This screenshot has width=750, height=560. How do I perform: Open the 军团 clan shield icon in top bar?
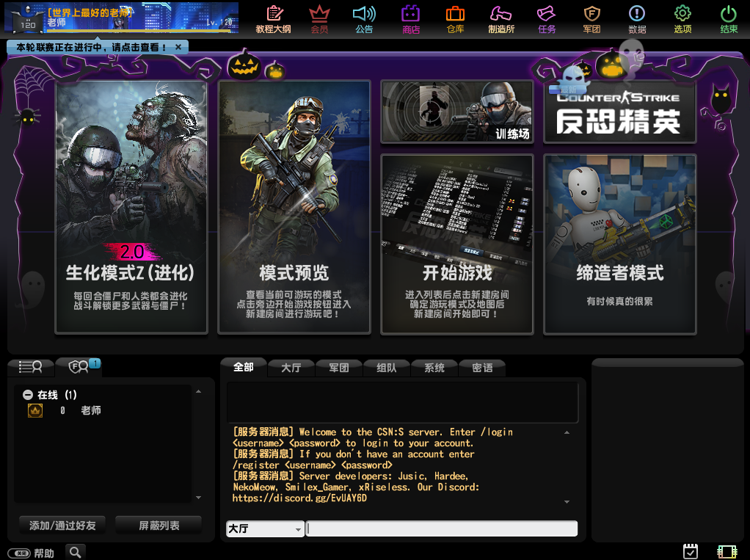coord(591,19)
